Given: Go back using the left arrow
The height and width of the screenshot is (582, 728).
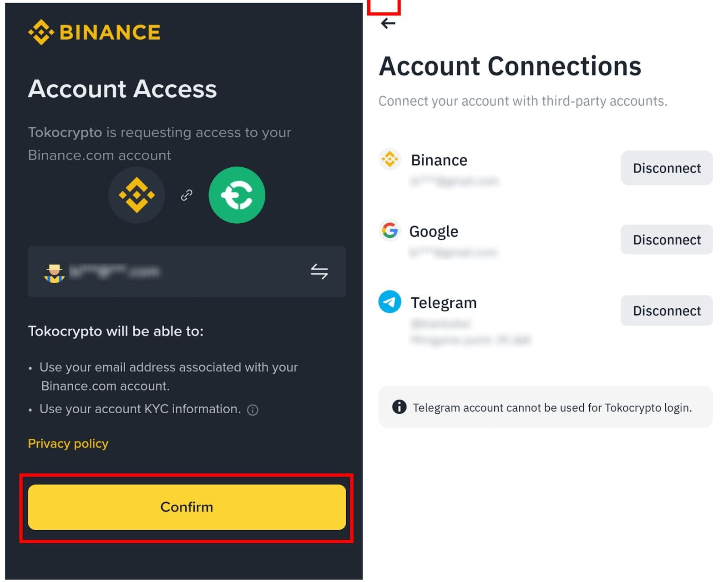Looking at the screenshot, I should coord(388,23).
